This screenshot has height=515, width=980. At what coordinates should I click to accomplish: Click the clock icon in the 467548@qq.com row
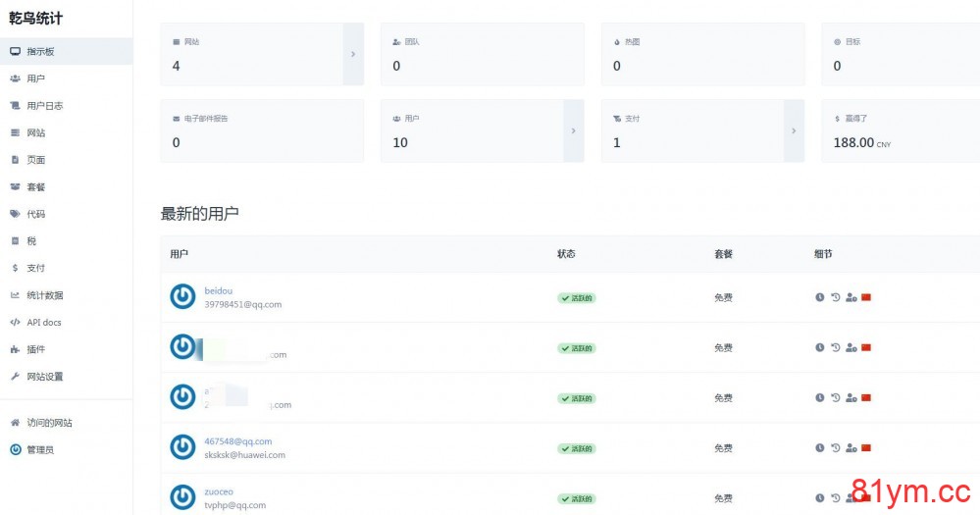click(819, 448)
